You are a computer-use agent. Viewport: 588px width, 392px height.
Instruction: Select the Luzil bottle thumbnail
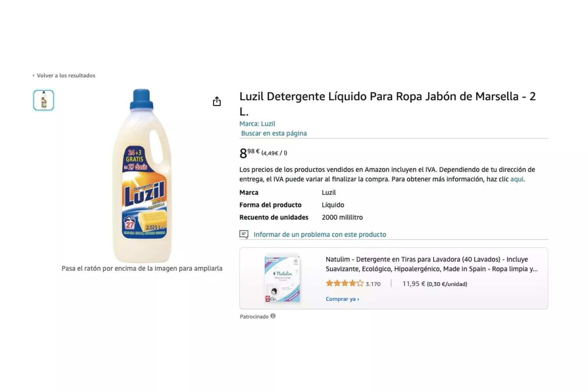tap(44, 100)
